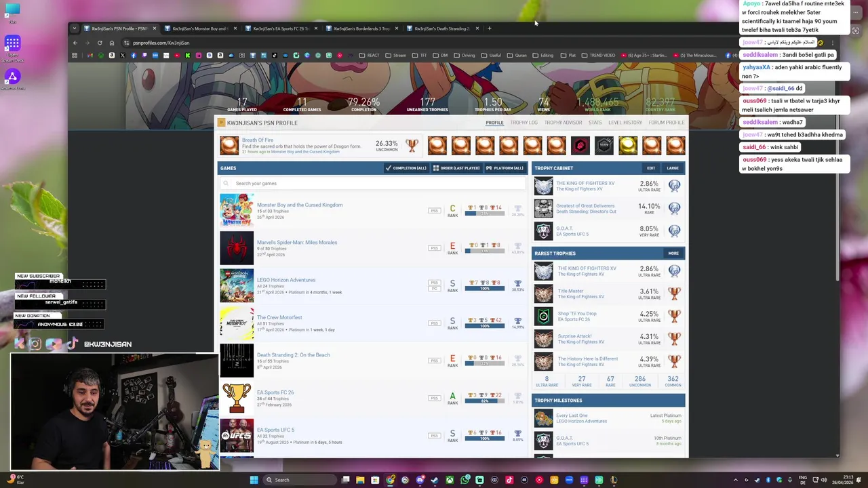Open Greatest of Great Deliverers trophy icon

tap(543, 208)
